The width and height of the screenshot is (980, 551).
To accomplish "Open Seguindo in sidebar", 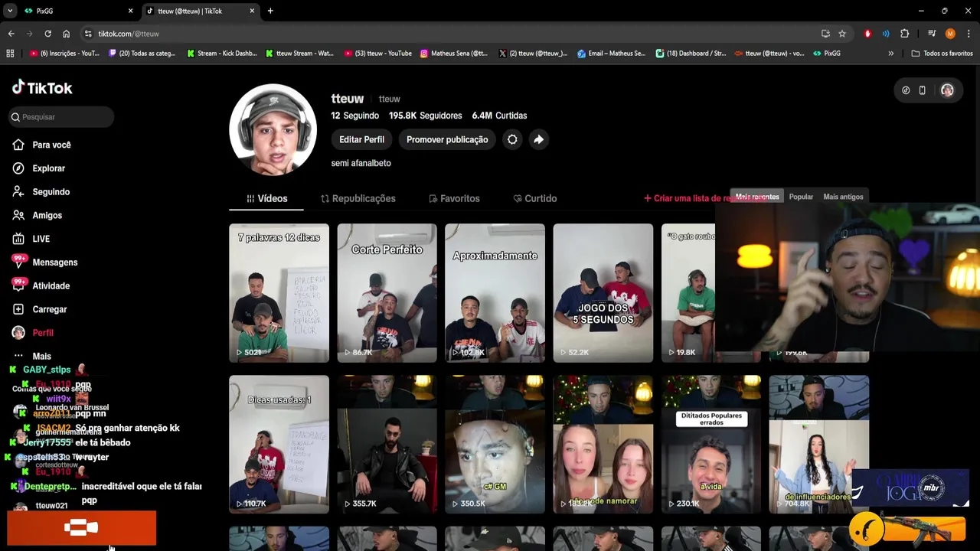I will (x=41, y=192).
